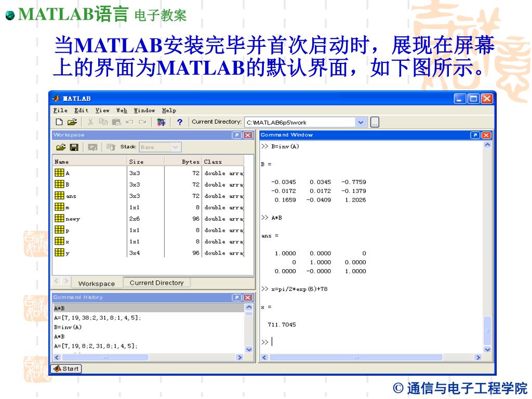Open the File menu

(x=60, y=110)
